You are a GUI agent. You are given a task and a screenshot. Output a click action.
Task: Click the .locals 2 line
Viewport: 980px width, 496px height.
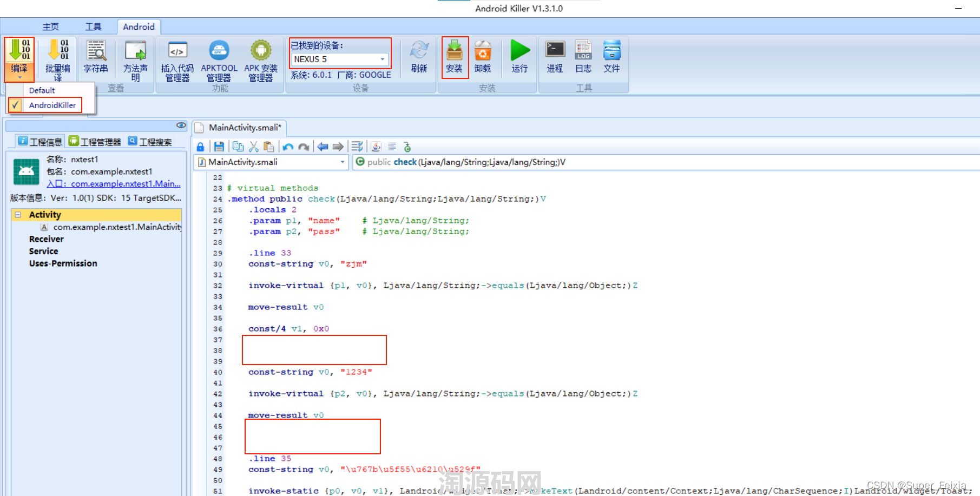(x=272, y=210)
